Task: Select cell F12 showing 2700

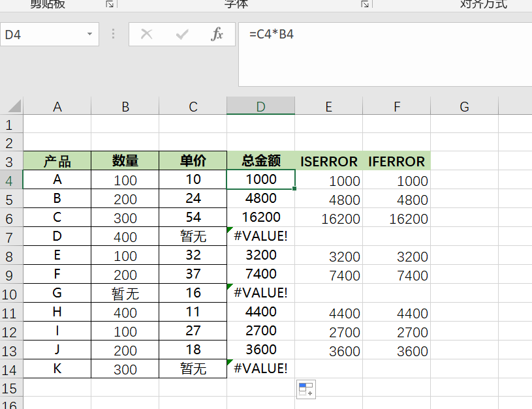Action: tap(397, 331)
